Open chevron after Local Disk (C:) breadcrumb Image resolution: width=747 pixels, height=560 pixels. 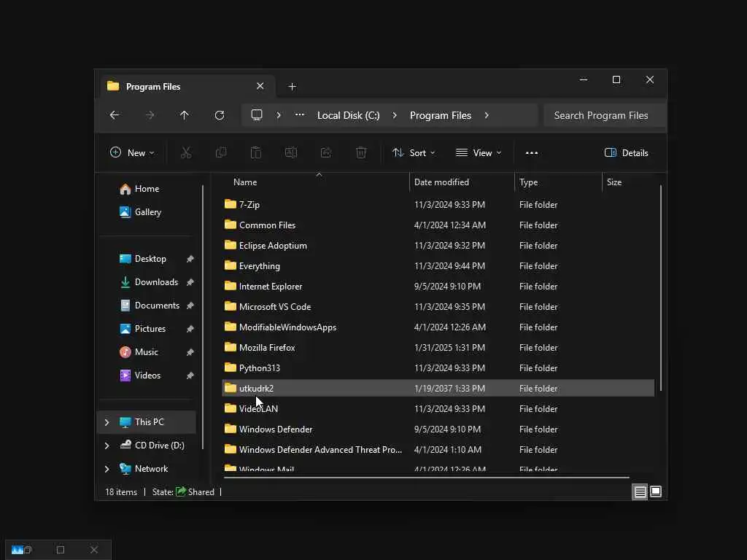coord(395,115)
